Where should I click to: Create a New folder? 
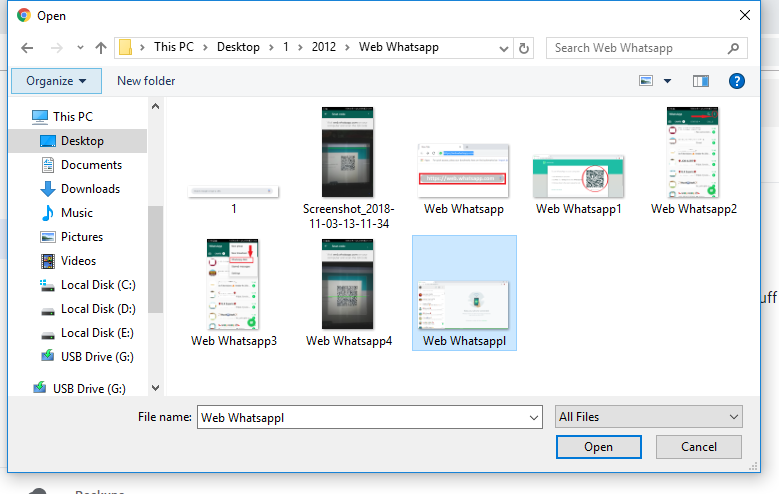(146, 81)
